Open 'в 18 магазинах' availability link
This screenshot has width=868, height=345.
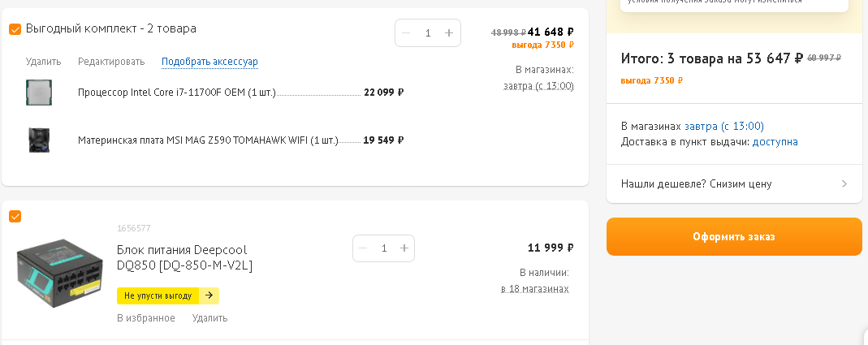[534, 289]
